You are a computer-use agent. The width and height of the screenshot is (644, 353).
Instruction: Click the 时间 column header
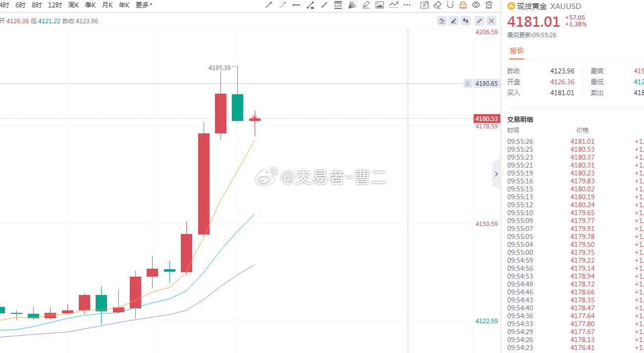click(513, 130)
